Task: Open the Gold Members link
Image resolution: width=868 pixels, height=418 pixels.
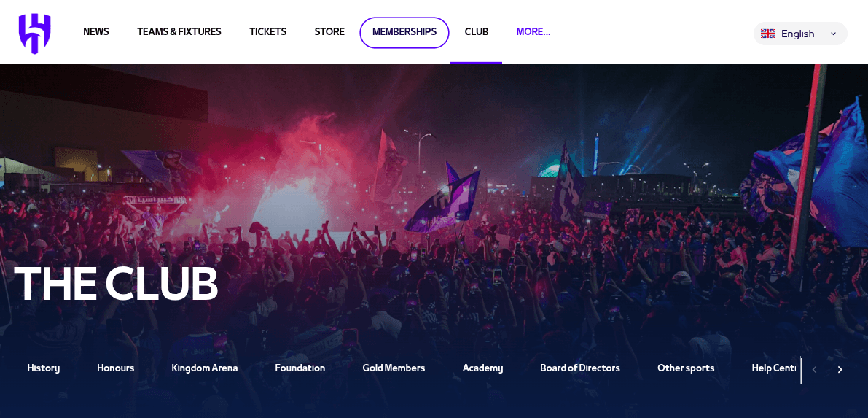Action: 394,368
